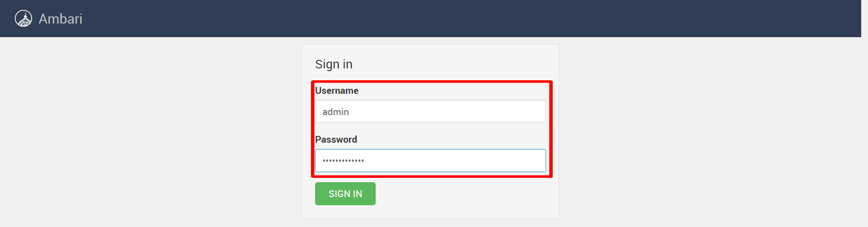Focus the masked password entry box

click(x=430, y=161)
